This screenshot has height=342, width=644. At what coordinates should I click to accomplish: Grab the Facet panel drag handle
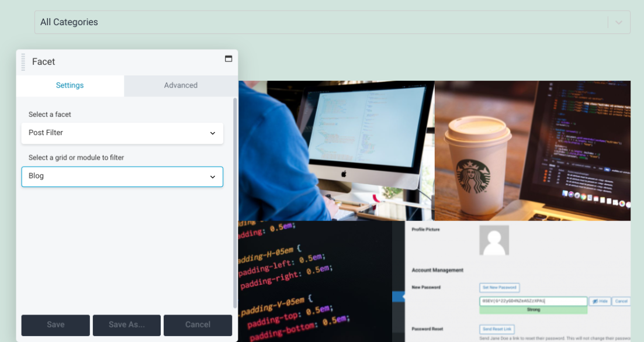click(x=23, y=61)
